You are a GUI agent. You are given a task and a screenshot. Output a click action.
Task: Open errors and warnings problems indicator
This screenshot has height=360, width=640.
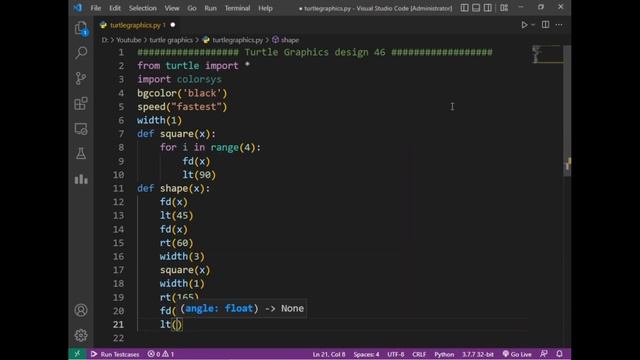point(161,354)
